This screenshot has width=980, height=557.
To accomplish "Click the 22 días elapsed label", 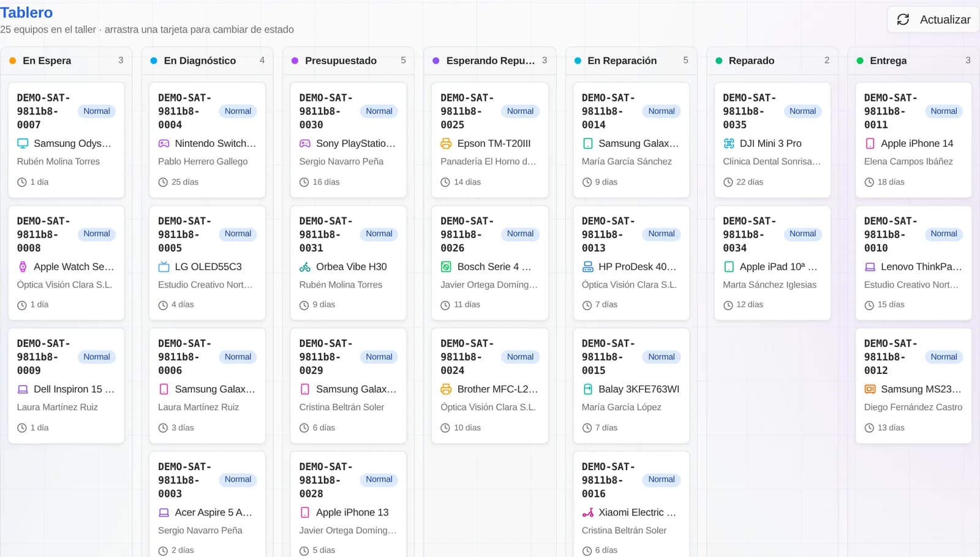I will [x=750, y=182].
